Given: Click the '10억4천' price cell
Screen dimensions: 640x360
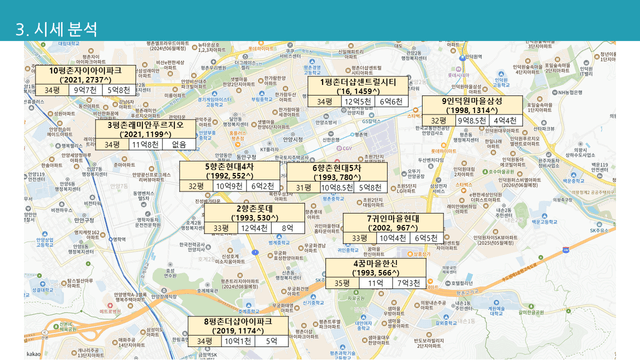Looking at the screenshot, I should pyautogui.click(x=393, y=238).
